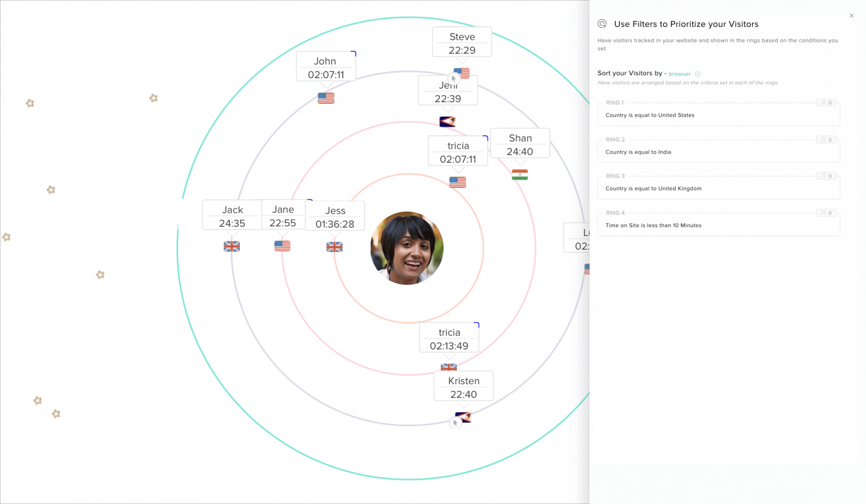Open Jack visitor card

[x=232, y=215]
